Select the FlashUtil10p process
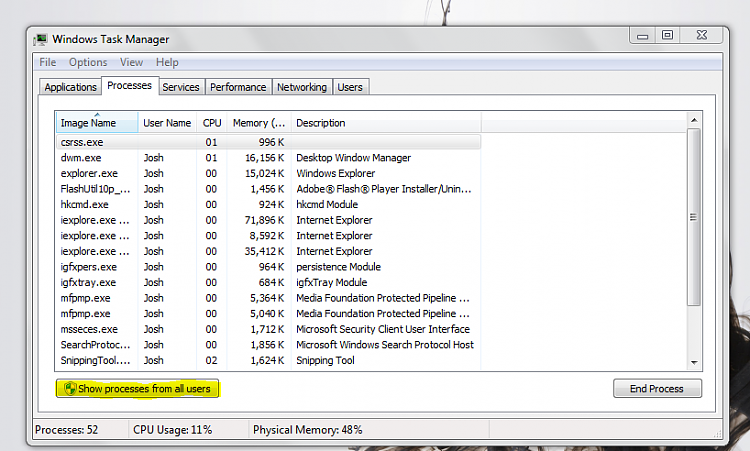 point(268,189)
